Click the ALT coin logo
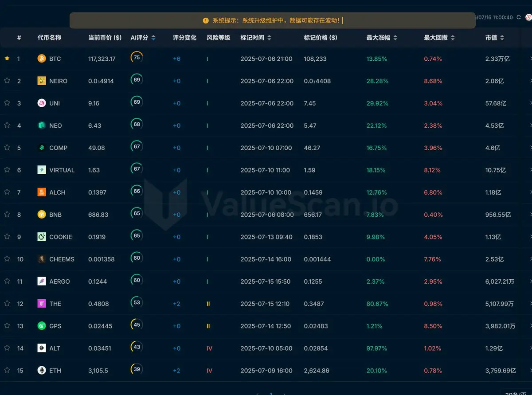This screenshot has width=532, height=395. click(x=42, y=348)
